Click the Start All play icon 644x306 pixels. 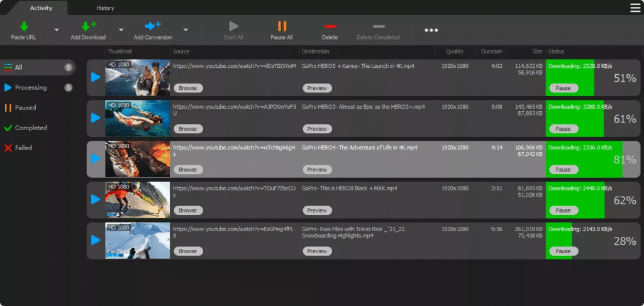234,26
